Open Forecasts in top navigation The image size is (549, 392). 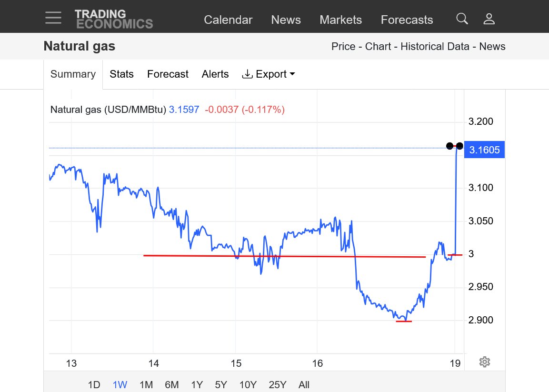pyautogui.click(x=407, y=20)
